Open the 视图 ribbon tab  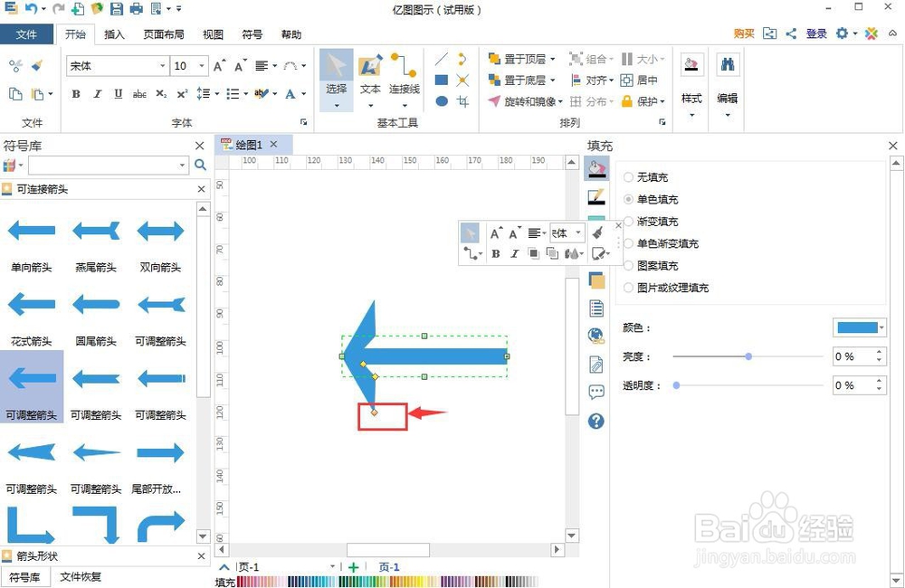(213, 34)
